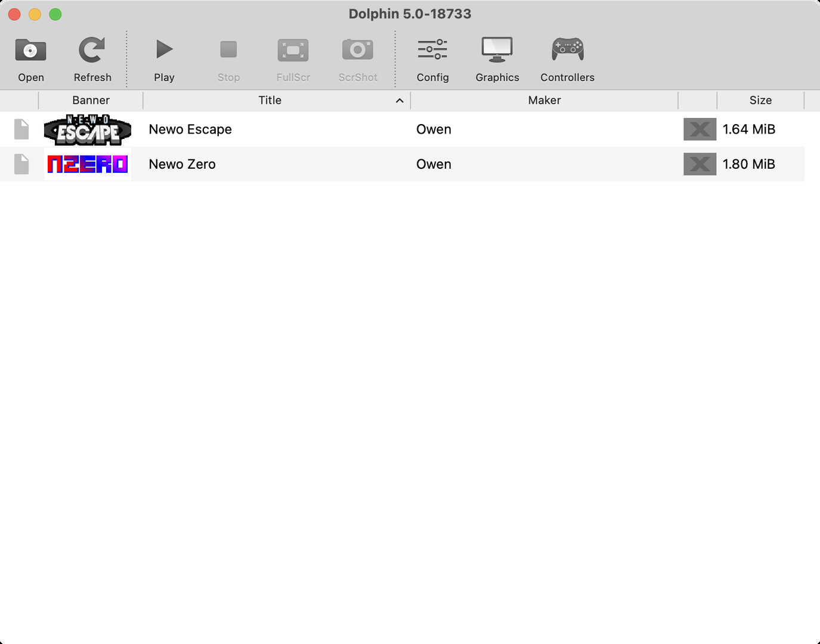Image resolution: width=820 pixels, height=644 pixels.
Task: Refresh the game list
Action: click(x=92, y=51)
